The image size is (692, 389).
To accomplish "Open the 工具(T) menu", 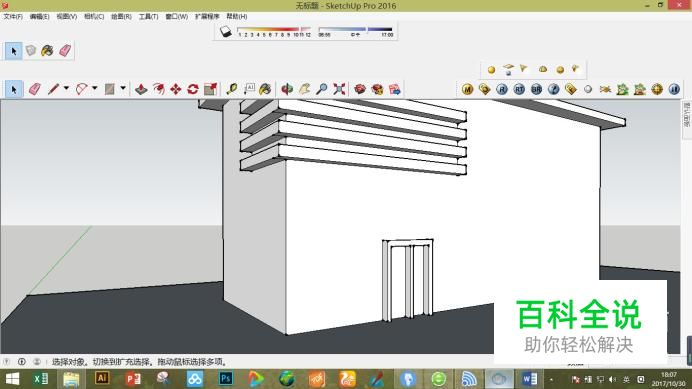I will click(x=148, y=16).
